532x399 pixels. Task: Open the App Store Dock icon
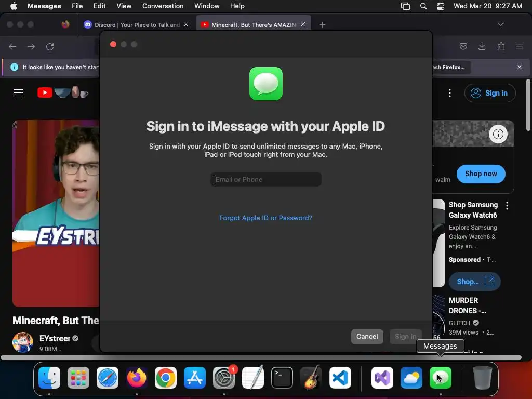tap(195, 378)
